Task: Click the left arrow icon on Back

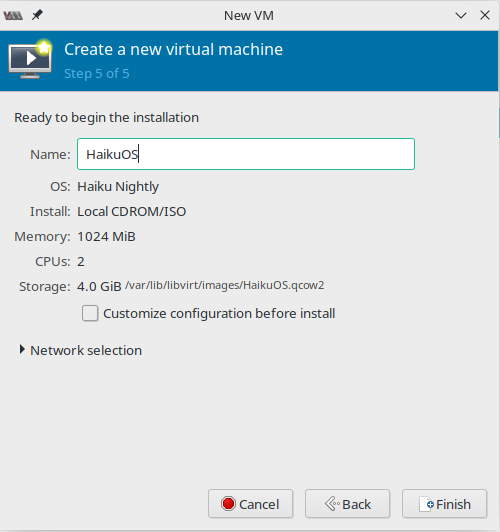Action: (332, 504)
